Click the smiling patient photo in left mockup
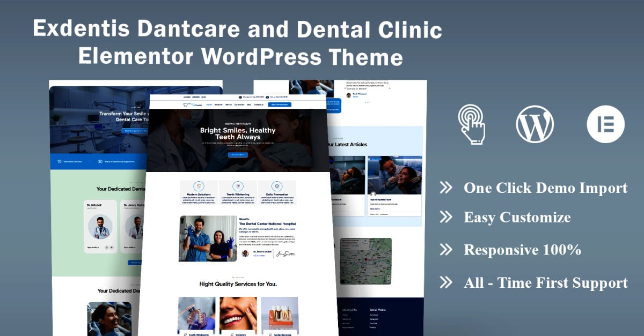This screenshot has width=644, height=336. tap(109, 319)
